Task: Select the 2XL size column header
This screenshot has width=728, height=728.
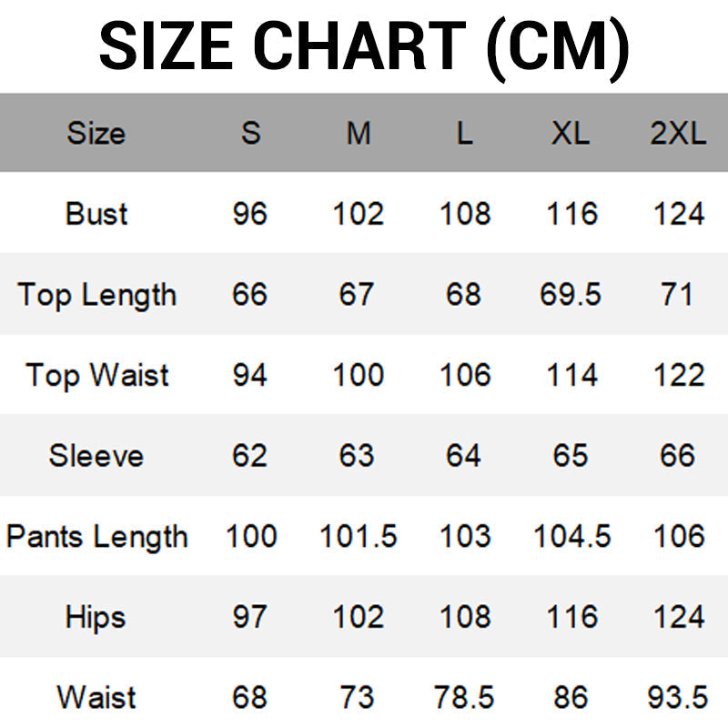Action: click(x=678, y=133)
